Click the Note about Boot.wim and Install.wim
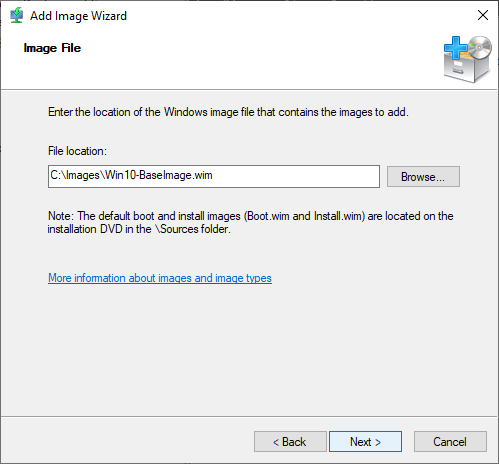499x464 pixels. (x=250, y=222)
